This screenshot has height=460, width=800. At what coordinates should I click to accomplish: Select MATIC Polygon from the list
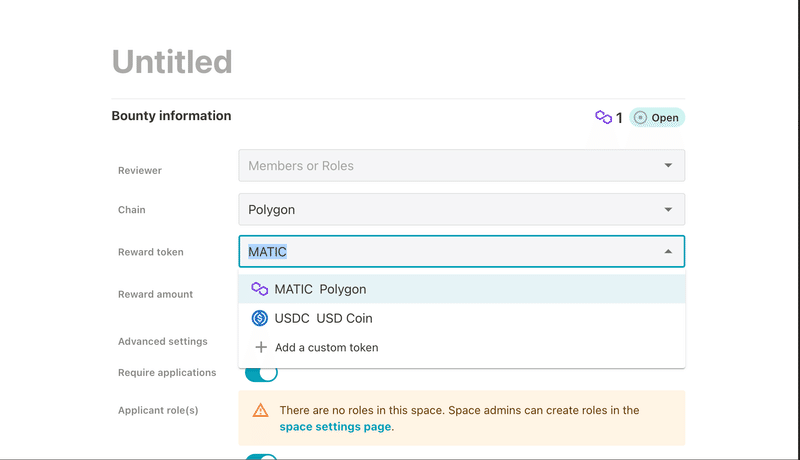pos(462,289)
